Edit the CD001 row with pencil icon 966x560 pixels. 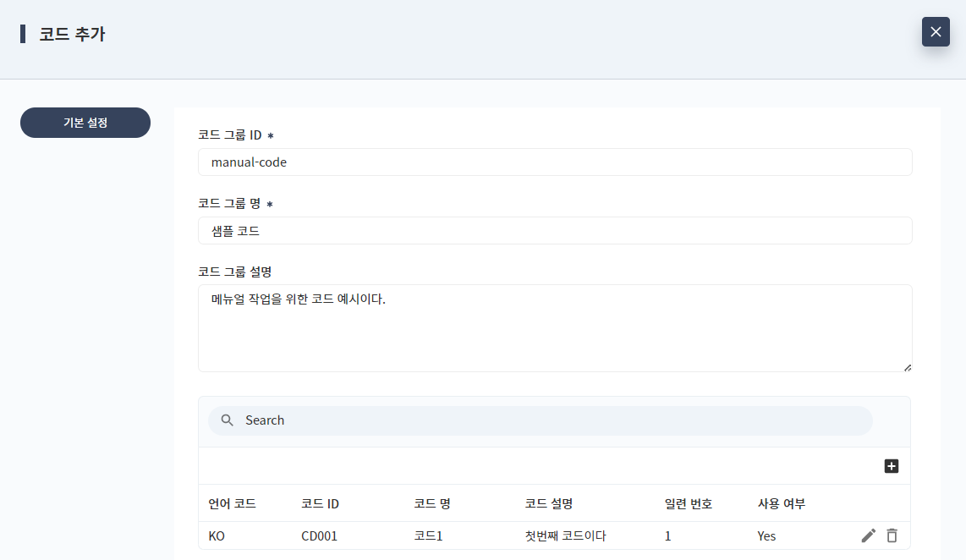pyautogui.click(x=868, y=536)
